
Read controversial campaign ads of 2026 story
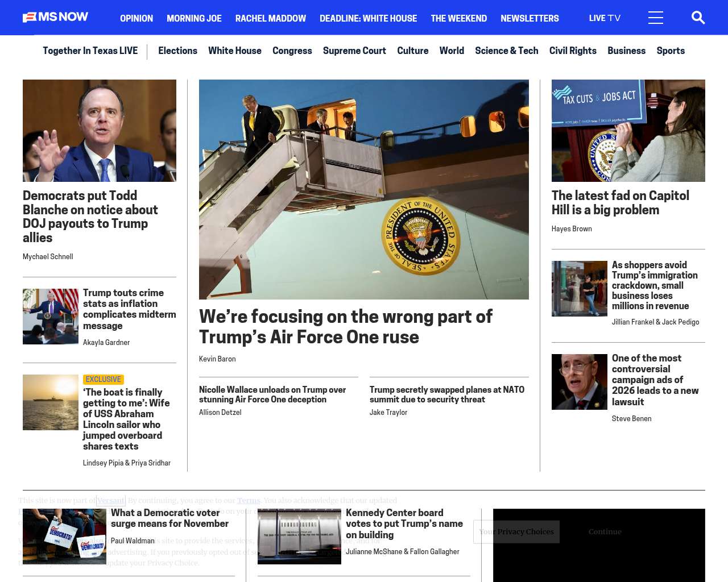tap(655, 380)
